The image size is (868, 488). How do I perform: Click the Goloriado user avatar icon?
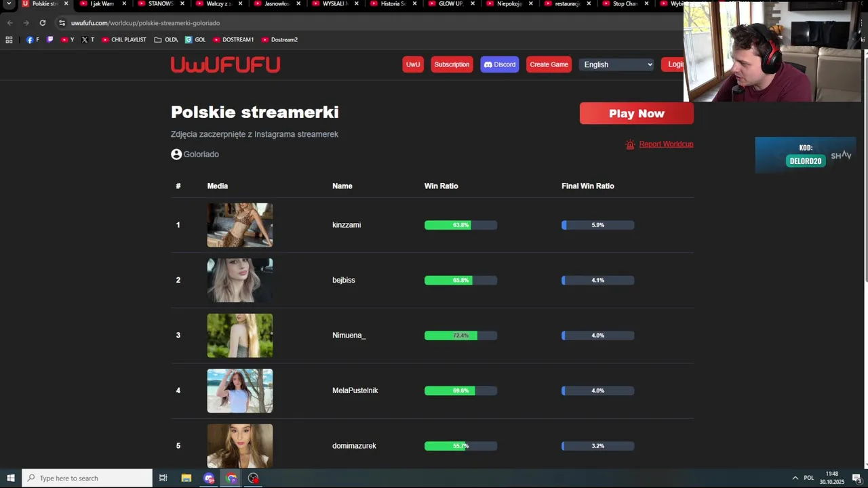[x=176, y=155]
